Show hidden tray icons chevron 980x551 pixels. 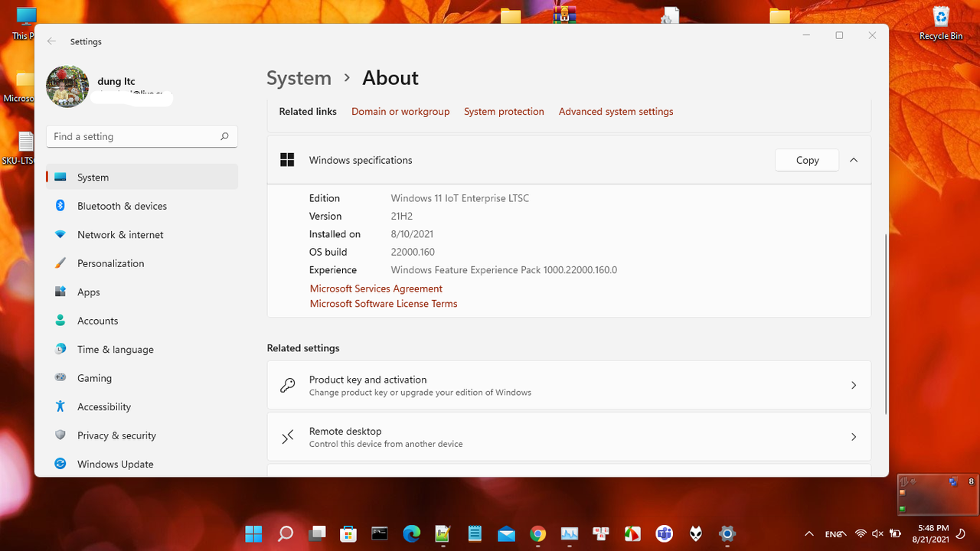pos(808,533)
